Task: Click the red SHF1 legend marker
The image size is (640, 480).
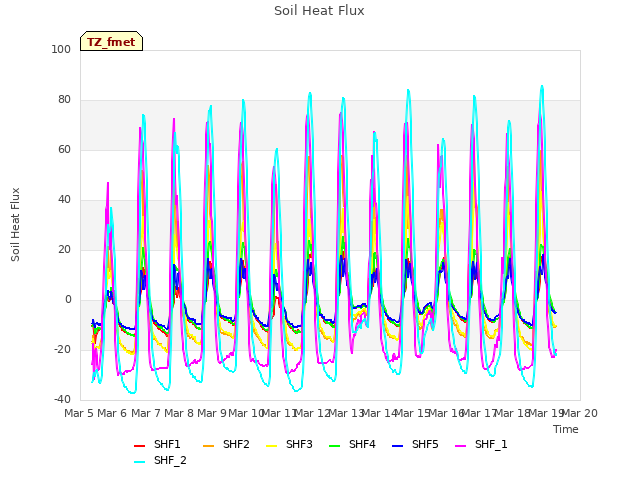Action: pyautogui.click(x=140, y=445)
